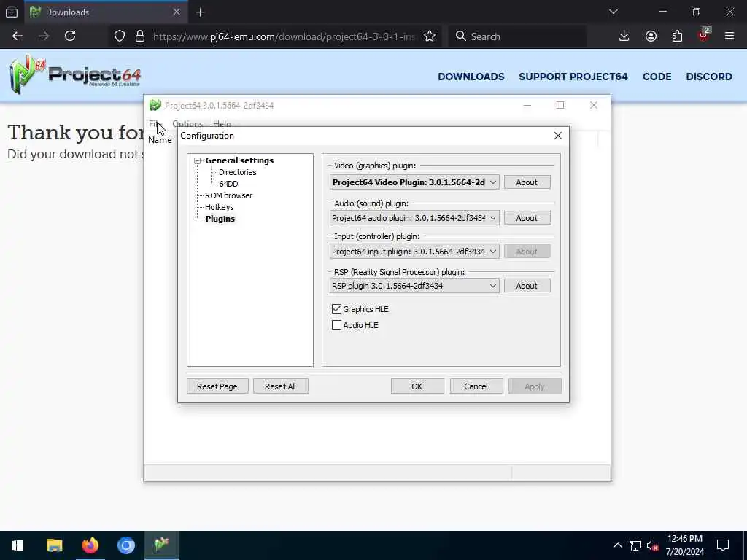
Task: Click the Firefox Search box
Action: pos(517,36)
